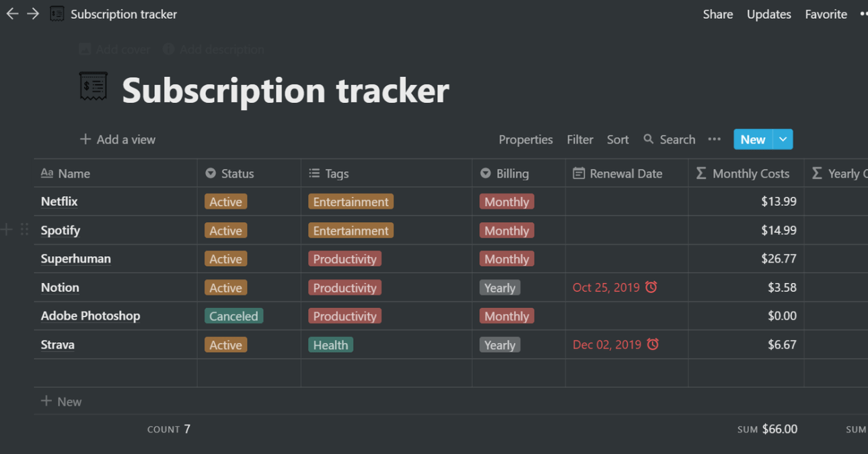This screenshot has width=868, height=454.
Task: Click the Search magnifier icon
Action: 649,139
